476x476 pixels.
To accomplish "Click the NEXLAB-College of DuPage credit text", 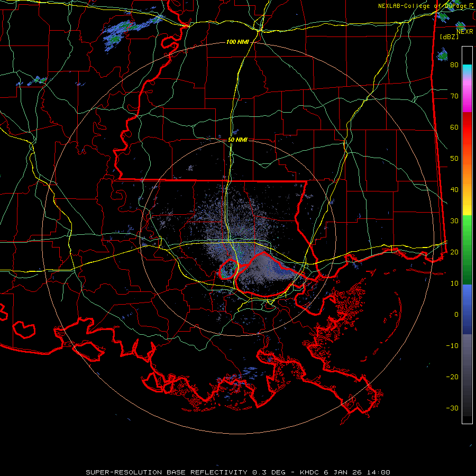I will pos(422,6).
